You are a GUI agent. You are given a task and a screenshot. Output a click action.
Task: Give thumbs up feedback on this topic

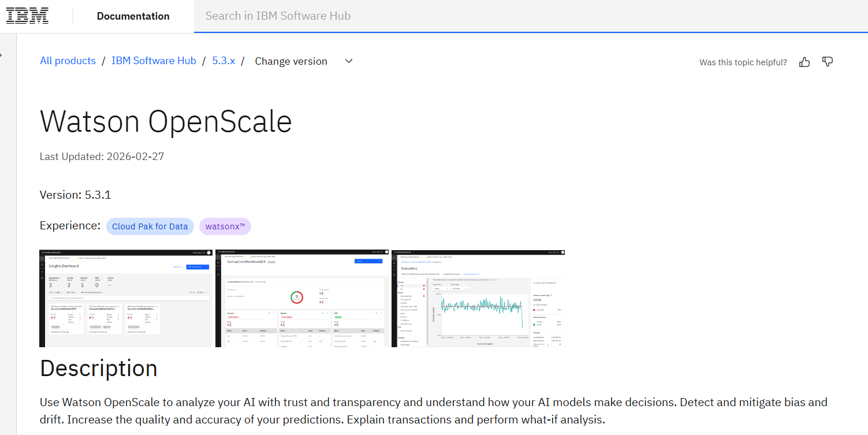point(804,61)
